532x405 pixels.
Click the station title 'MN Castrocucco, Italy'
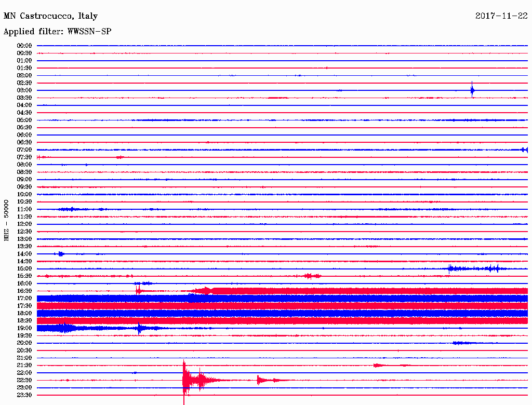(x=50, y=16)
